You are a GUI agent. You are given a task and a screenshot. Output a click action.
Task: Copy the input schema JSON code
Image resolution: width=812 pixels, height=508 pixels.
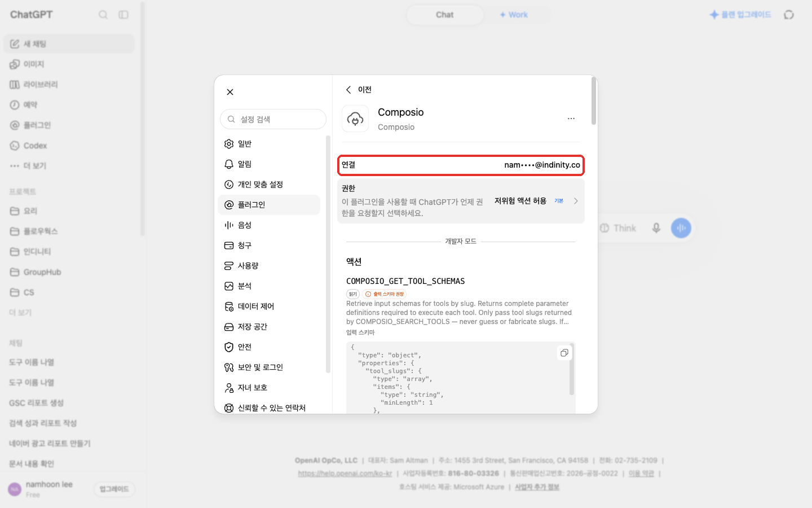pyautogui.click(x=564, y=353)
